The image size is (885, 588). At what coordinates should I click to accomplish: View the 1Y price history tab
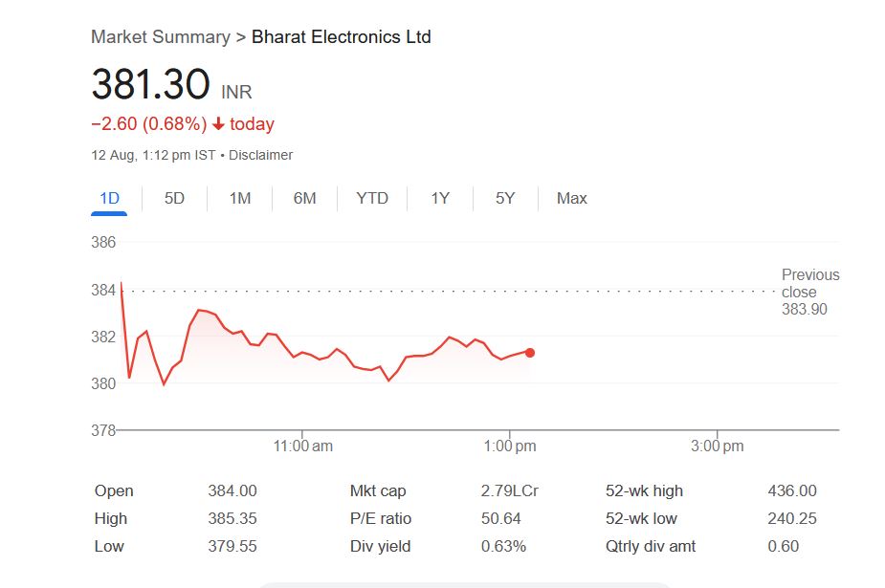[439, 199]
